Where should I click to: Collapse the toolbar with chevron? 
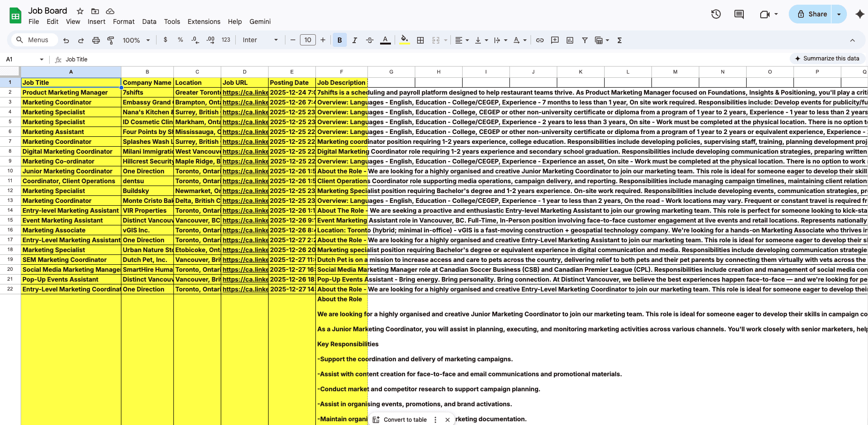point(853,40)
